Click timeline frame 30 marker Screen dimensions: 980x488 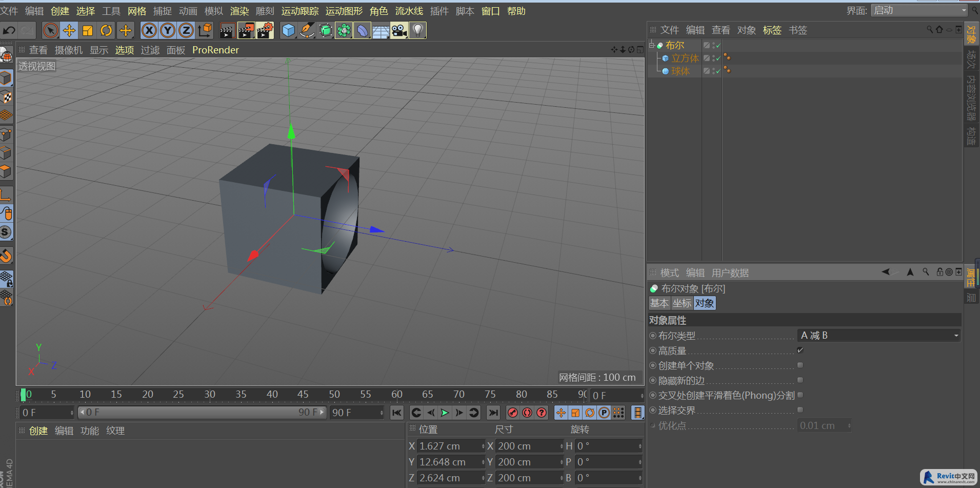tap(210, 394)
